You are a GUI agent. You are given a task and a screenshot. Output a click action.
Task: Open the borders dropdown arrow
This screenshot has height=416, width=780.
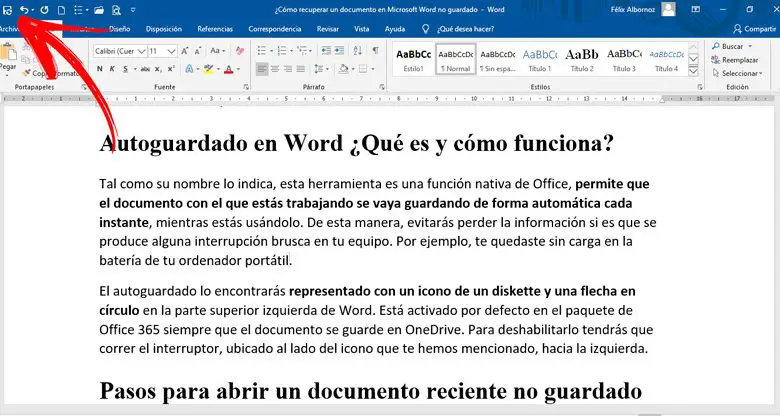click(373, 69)
